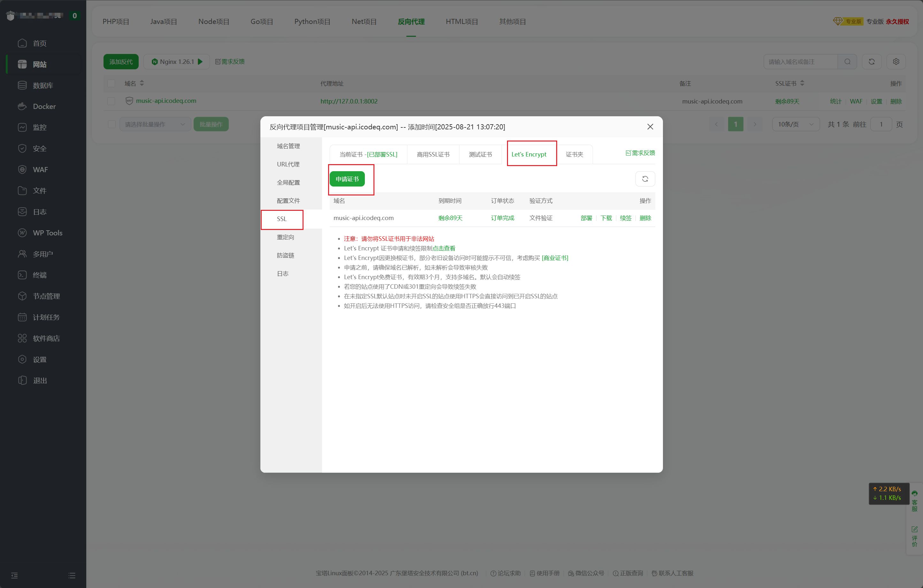Open the proxy address http://127.0.0.1:8002 link
The height and width of the screenshot is (588, 923).
click(349, 101)
